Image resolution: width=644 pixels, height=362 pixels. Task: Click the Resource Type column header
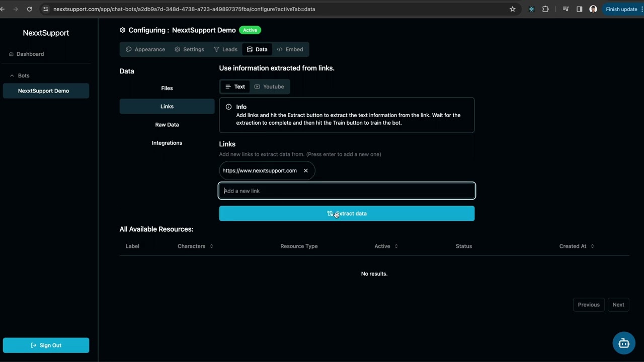tap(299, 246)
